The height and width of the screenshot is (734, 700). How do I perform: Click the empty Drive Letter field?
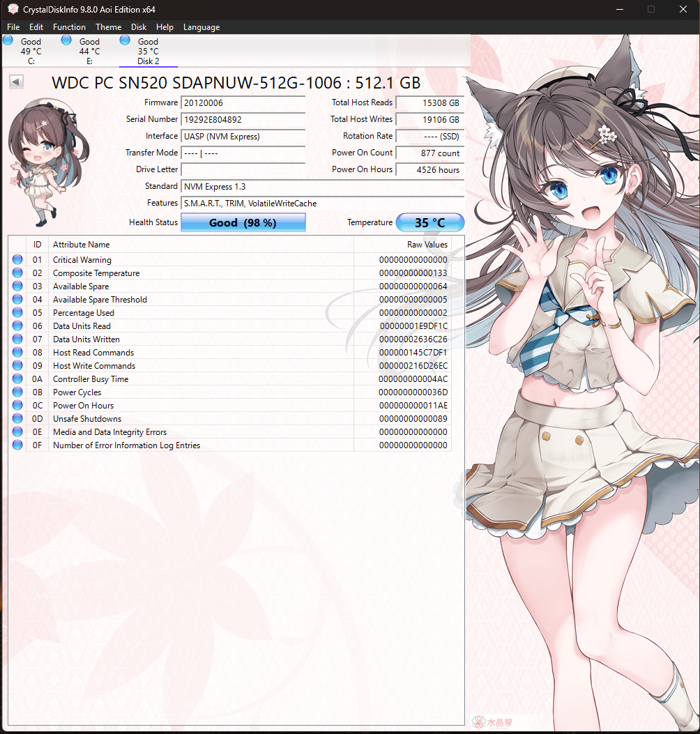coord(243,169)
